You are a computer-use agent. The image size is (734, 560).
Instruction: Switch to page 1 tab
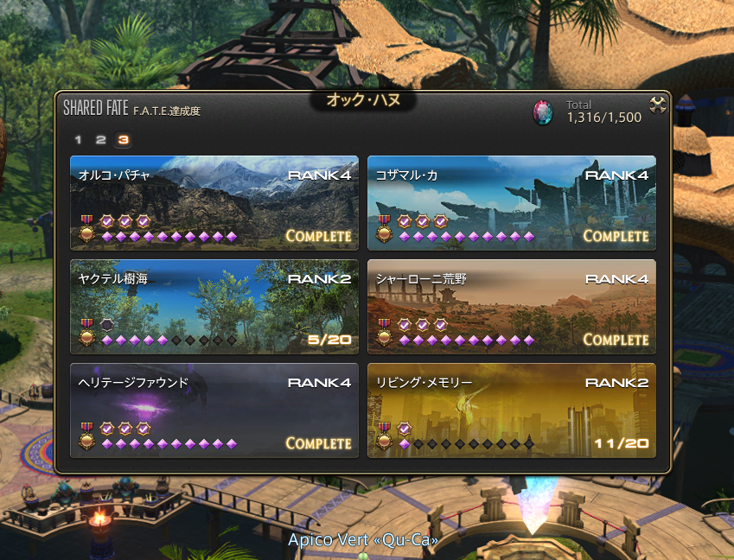coord(78,139)
